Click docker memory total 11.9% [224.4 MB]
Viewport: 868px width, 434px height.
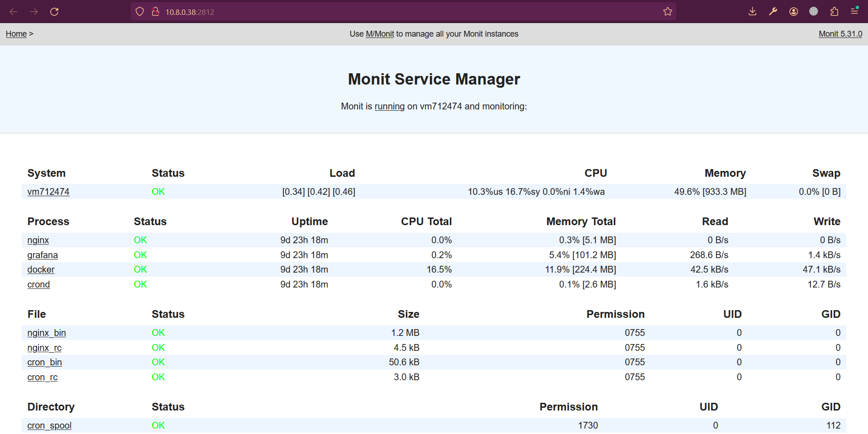(580, 269)
